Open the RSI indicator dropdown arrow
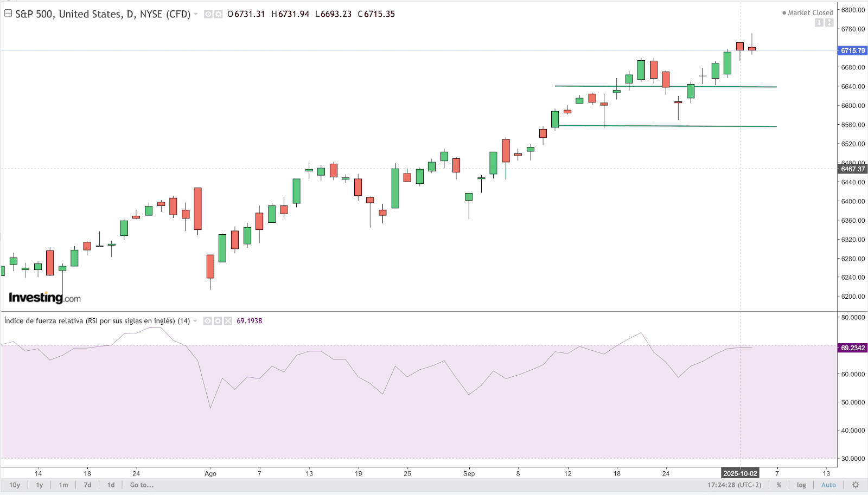868x495 pixels. click(x=194, y=320)
